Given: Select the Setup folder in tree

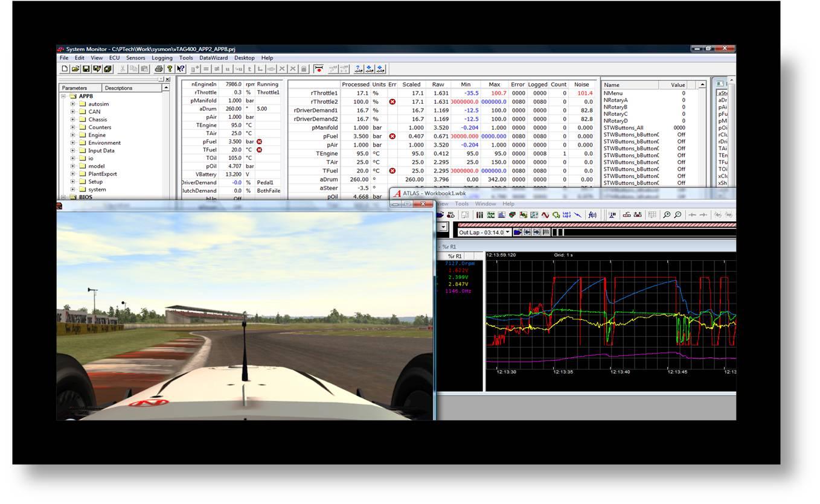Looking at the screenshot, I should tap(95, 182).
